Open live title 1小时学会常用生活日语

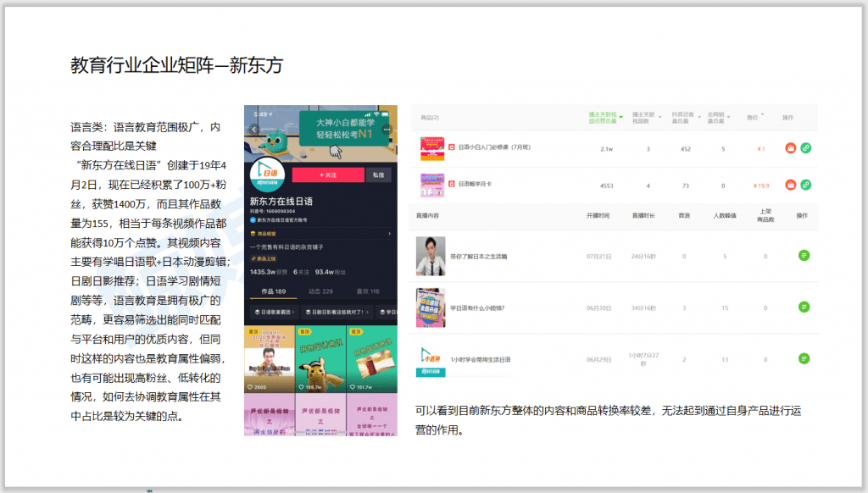[481, 360]
